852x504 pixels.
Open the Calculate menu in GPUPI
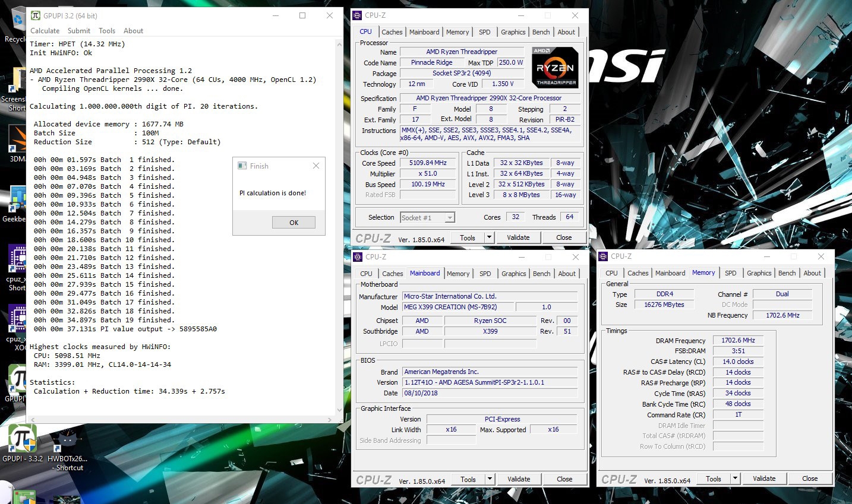45,31
